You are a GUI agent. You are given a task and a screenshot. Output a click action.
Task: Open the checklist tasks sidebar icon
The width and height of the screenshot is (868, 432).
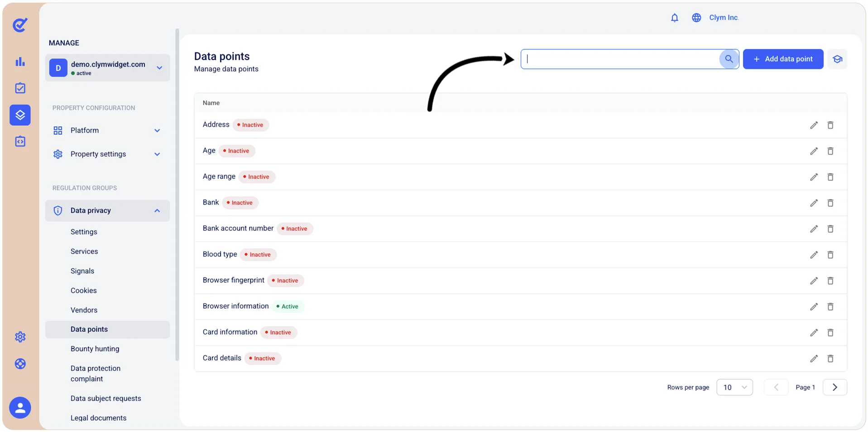click(x=20, y=88)
